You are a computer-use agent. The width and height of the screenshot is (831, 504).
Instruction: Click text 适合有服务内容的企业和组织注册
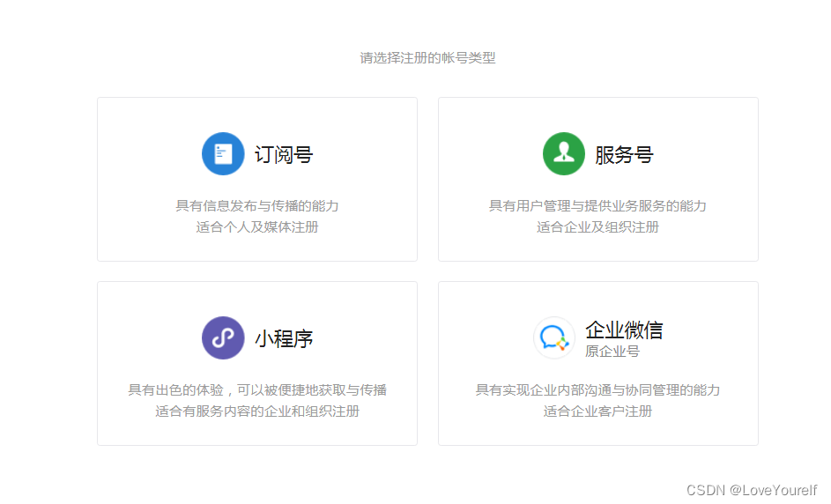coord(257,411)
